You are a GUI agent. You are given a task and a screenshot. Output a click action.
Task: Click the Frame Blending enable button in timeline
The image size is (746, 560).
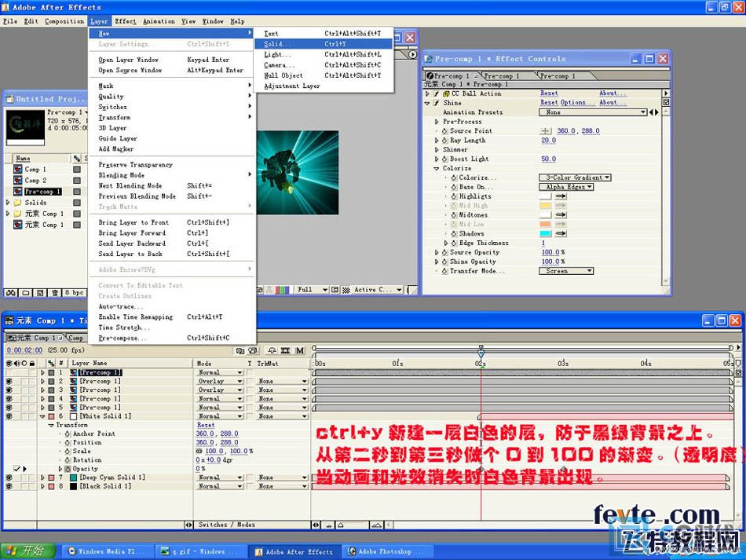point(286,350)
